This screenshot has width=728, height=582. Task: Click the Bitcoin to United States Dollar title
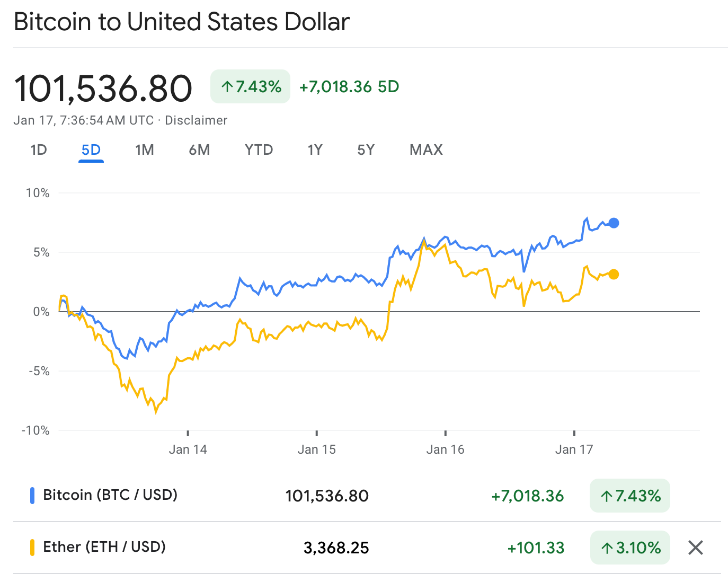tap(182, 22)
